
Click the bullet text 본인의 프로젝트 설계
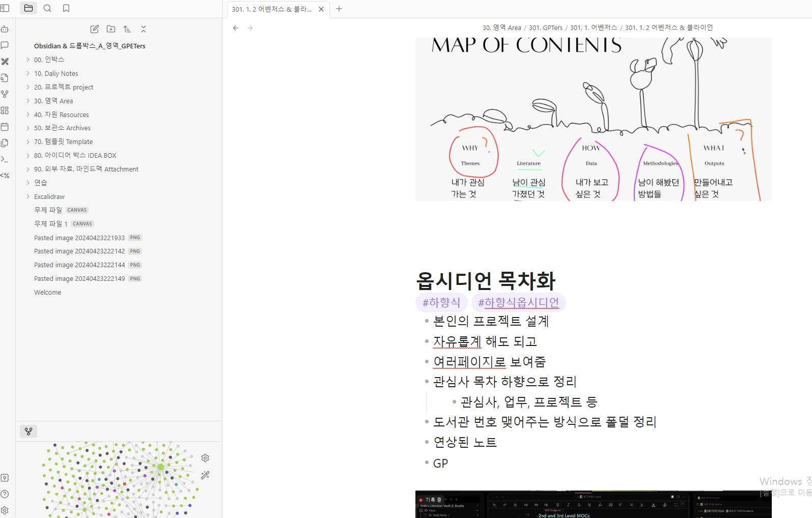tap(491, 321)
